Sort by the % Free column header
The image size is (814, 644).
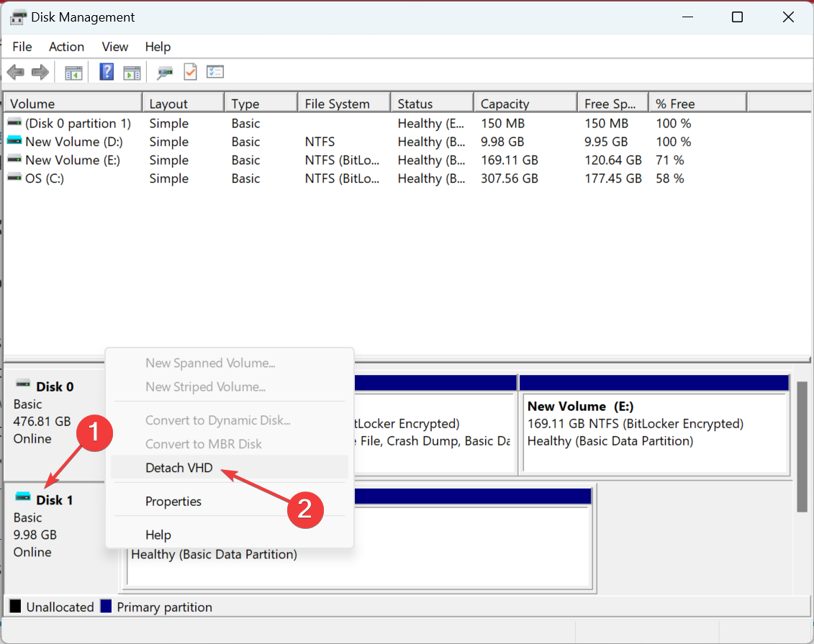pyautogui.click(x=697, y=104)
